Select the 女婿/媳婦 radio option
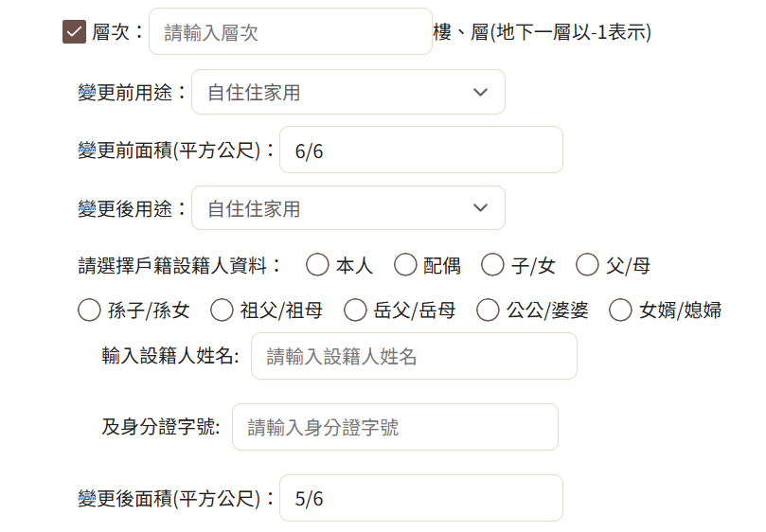Image resolution: width=766 pixels, height=532 pixels. [x=620, y=310]
